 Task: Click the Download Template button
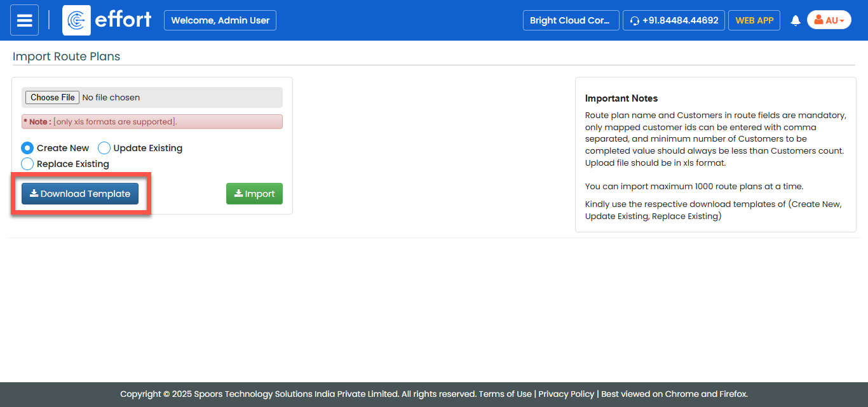tap(80, 194)
